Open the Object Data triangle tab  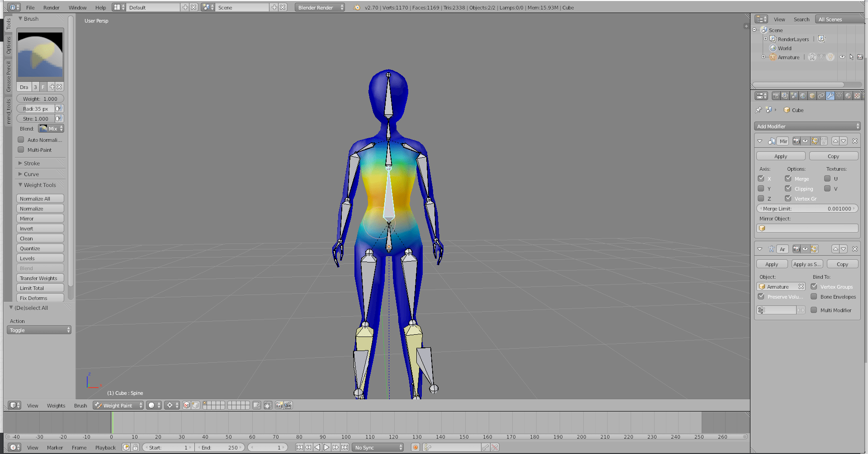point(839,96)
